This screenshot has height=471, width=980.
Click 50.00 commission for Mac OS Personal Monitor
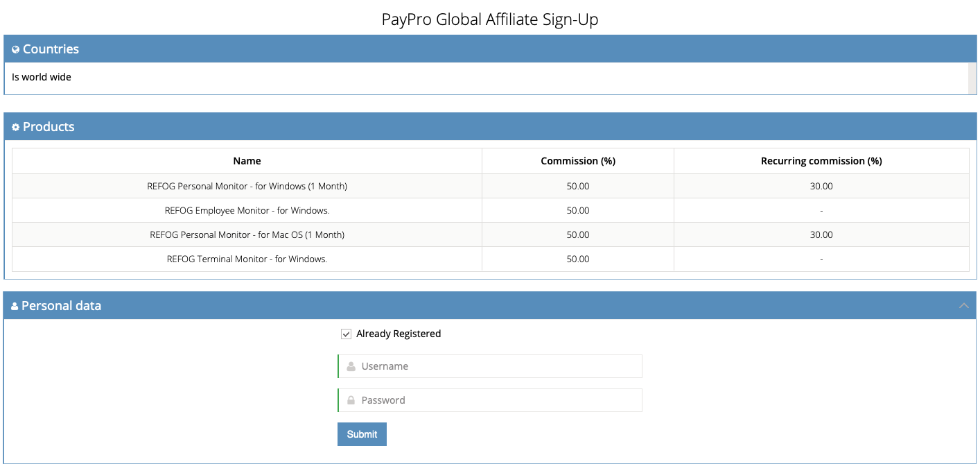[578, 234]
